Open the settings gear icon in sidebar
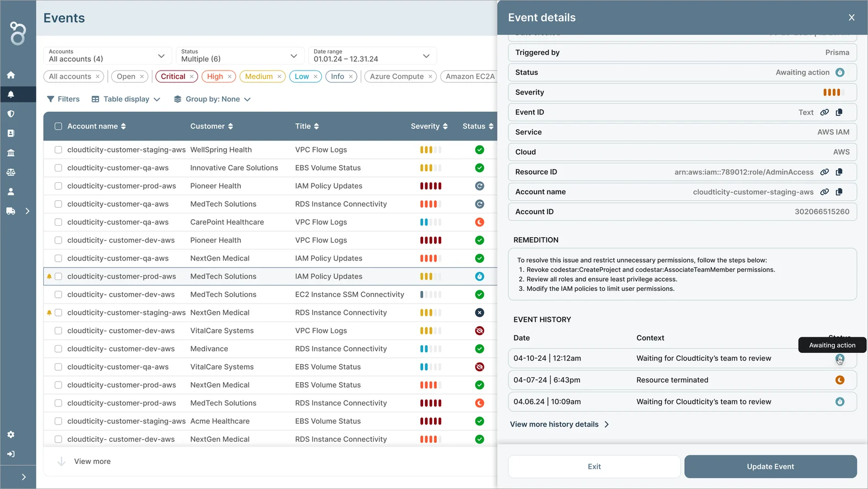 pyautogui.click(x=11, y=435)
